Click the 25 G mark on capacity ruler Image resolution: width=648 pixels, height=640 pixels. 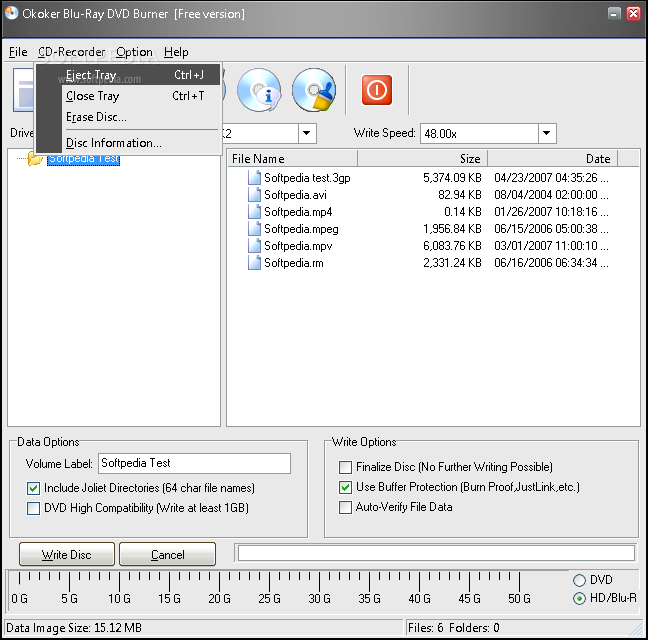pos(269,598)
